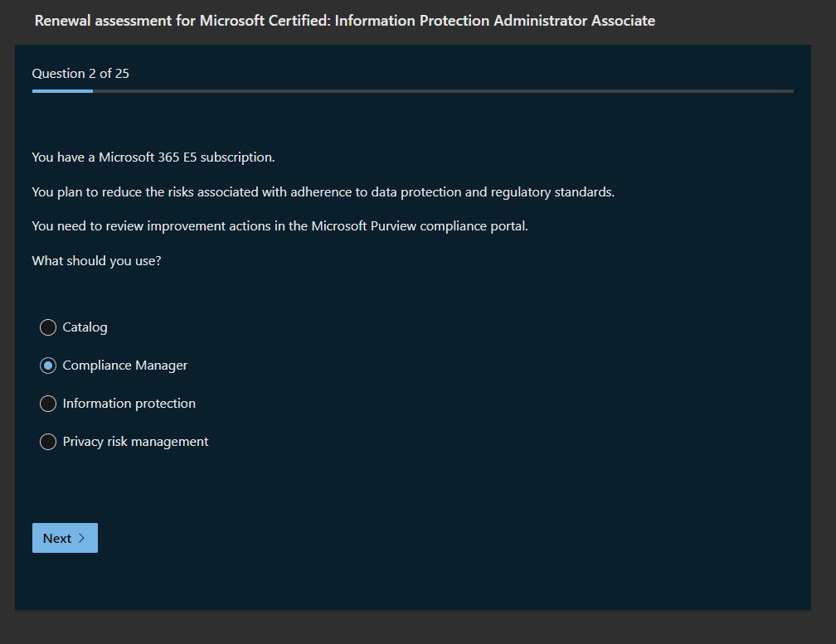Image resolution: width=836 pixels, height=644 pixels.
Task: Click the What should you use prompt
Action: (96, 261)
